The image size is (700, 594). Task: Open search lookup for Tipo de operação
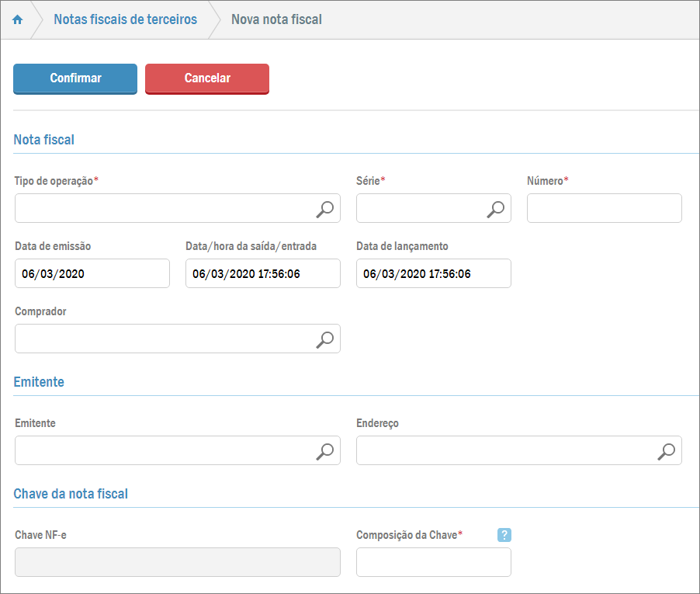[325, 208]
